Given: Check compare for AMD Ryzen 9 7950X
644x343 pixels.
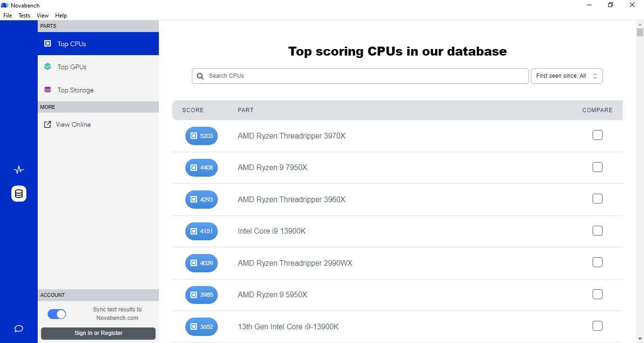Looking at the screenshot, I should [597, 167].
